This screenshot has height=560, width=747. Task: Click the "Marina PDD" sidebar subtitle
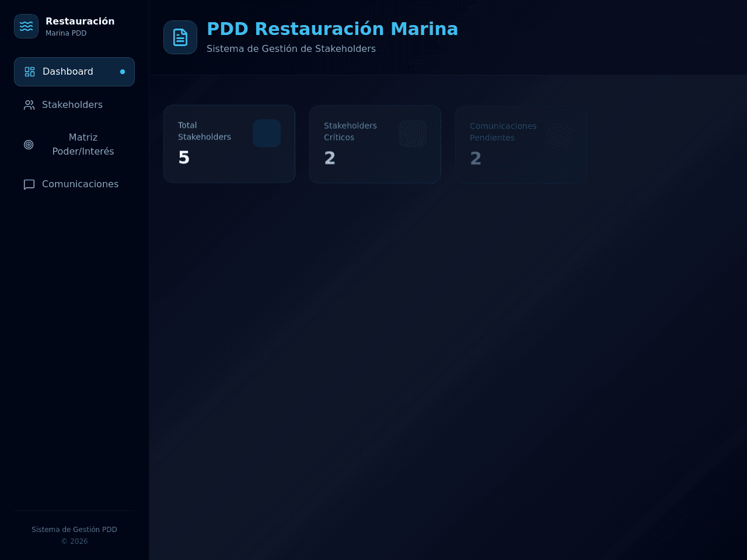[66, 33]
